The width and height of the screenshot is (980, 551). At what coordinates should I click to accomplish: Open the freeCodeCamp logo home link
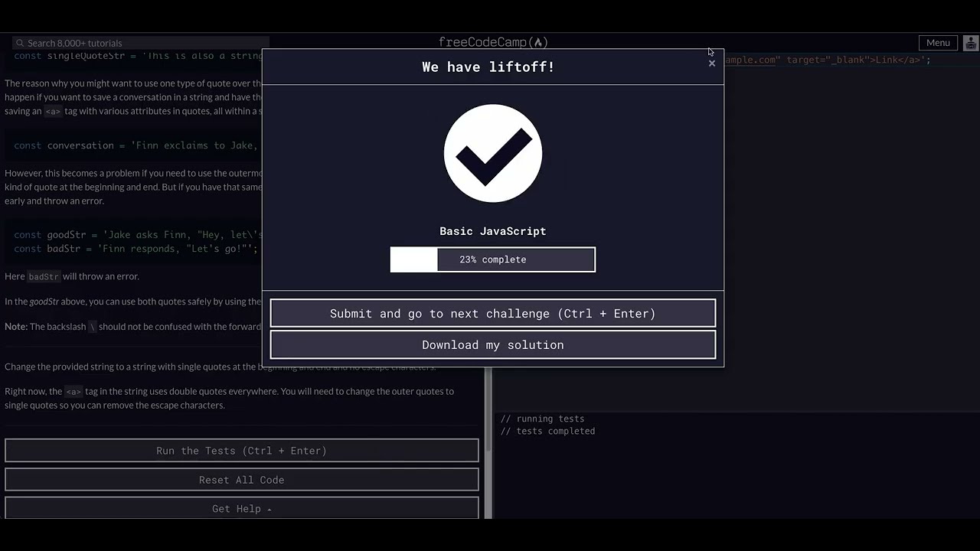(x=493, y=42)
